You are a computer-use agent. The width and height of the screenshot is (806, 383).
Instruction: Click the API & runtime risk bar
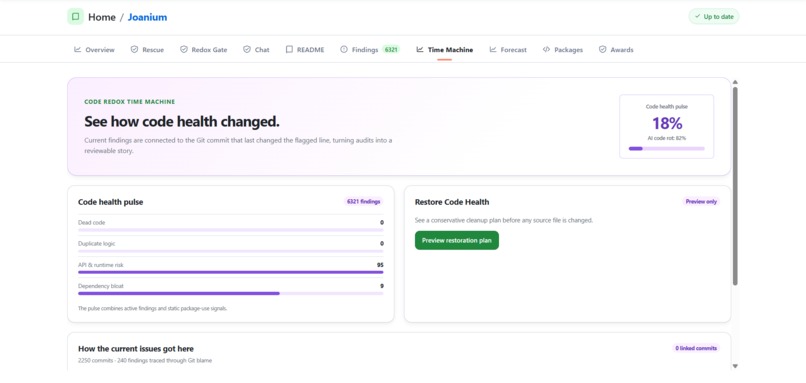click(x=231, y=272)
